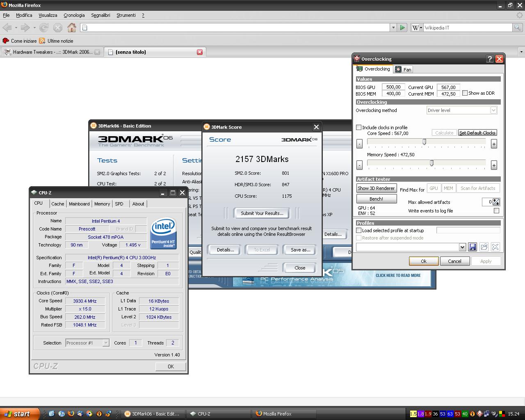Click the Firefox Forward arrow button

[x=25, y=27]
